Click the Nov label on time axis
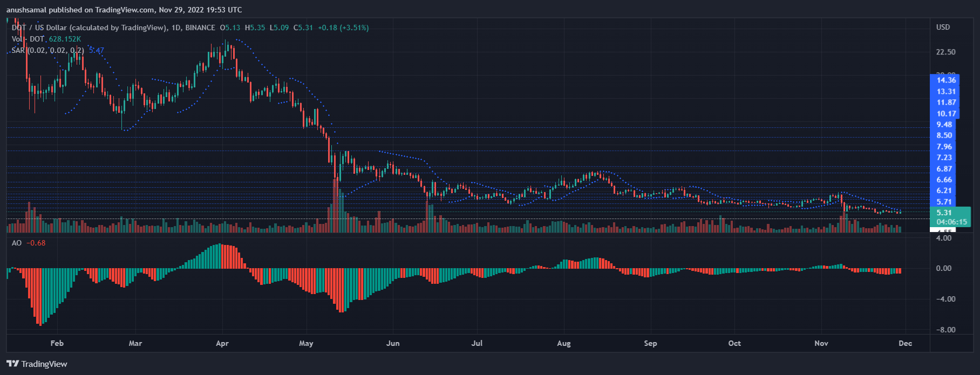Image resolution: width=980 pixels, height=375 pixels. pyautogui.click(x=821, y=343)
